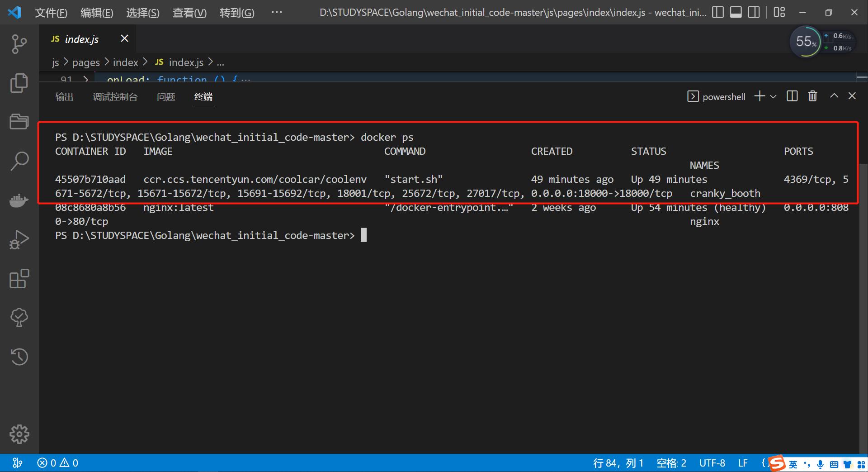
Task: Open the Source Control view
Action: (19, 44)
